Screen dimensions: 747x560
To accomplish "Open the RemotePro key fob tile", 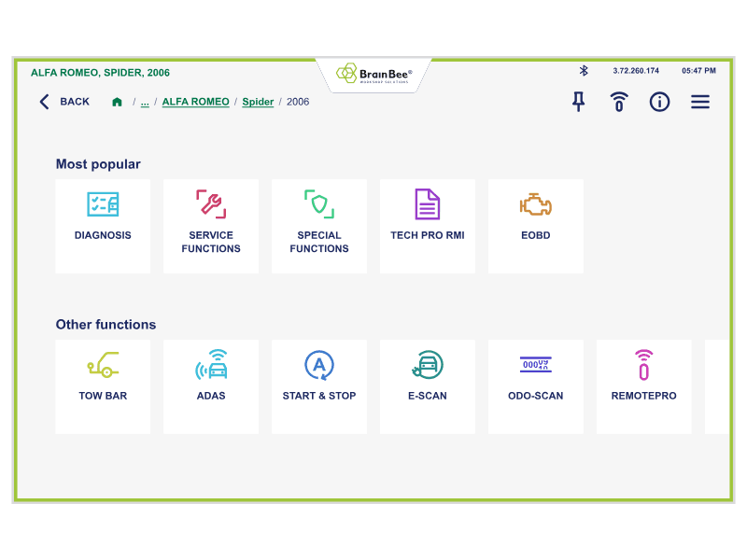I will (643, 386).
